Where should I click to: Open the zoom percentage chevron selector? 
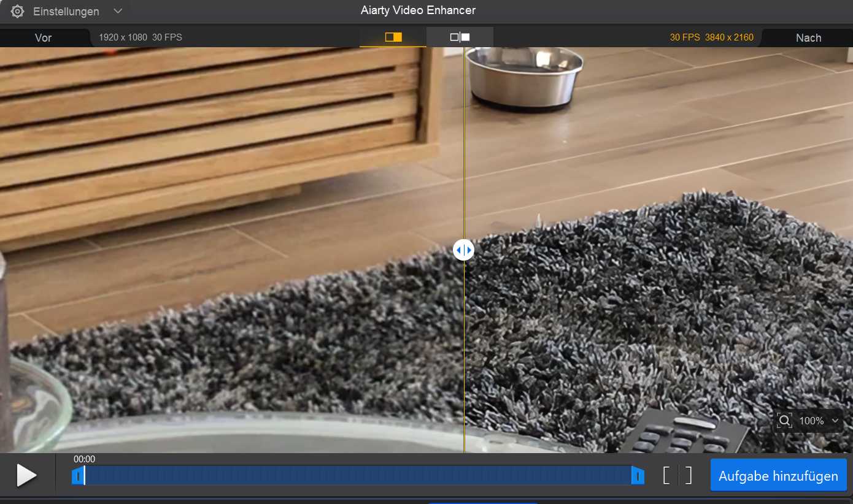[835, 421]
